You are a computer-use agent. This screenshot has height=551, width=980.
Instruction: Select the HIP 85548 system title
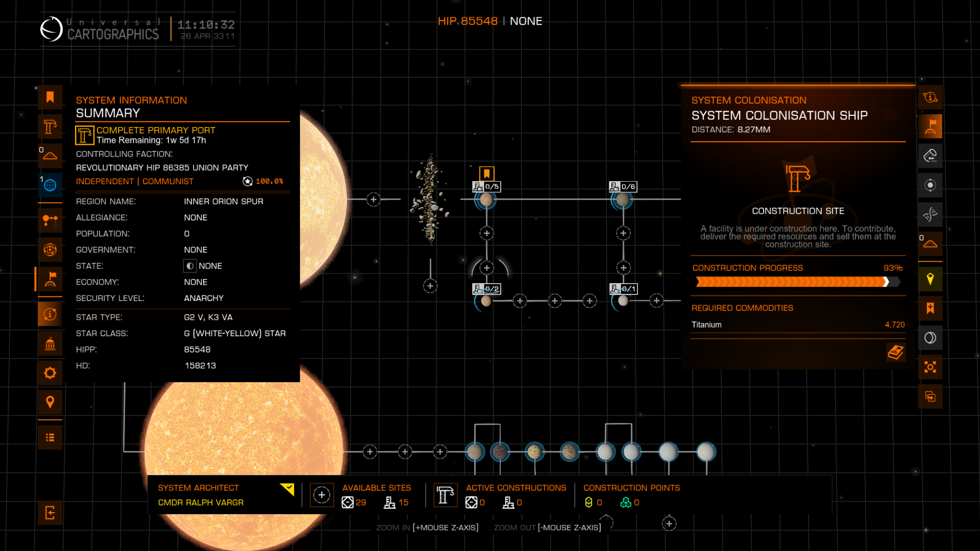(x=468, y=21)
